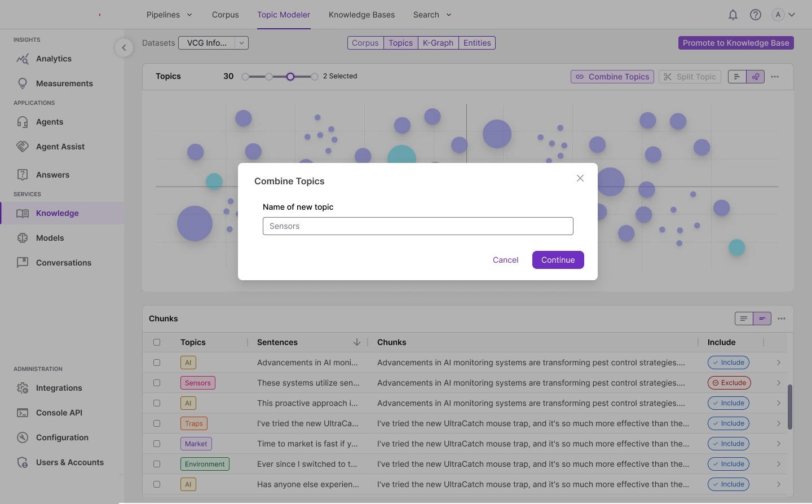Switch to bubble chart view in Topics
This screenshot has width=812, height=504.
click(755, 77)
